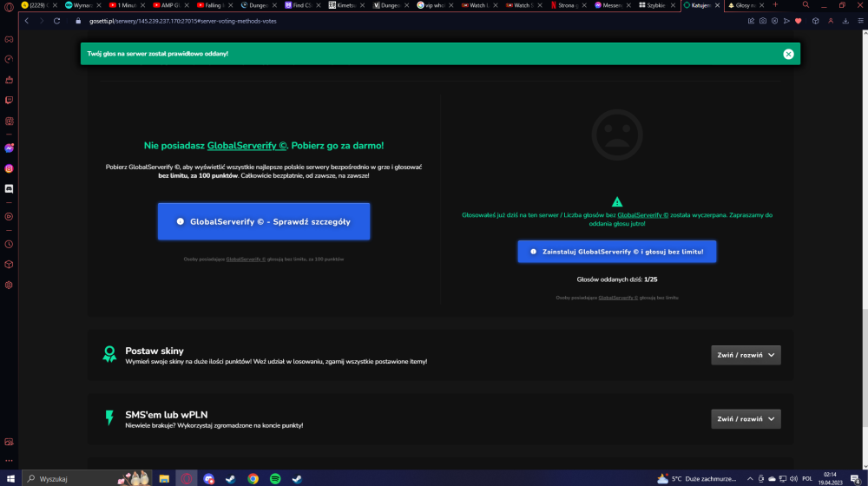Click the heart bookmark icon in address bar

pos(799,21)
